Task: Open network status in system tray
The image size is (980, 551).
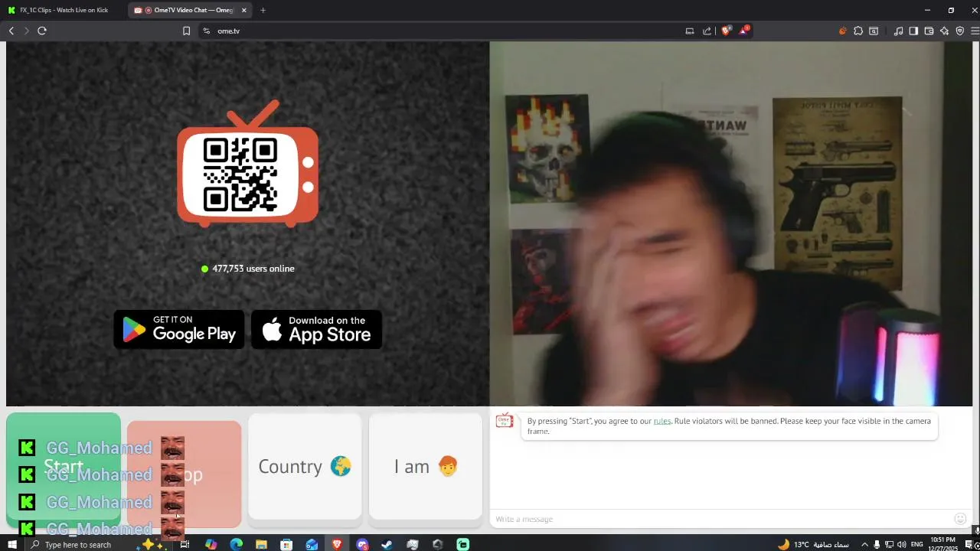Action: pyautogui.click(x=889, y=544)
